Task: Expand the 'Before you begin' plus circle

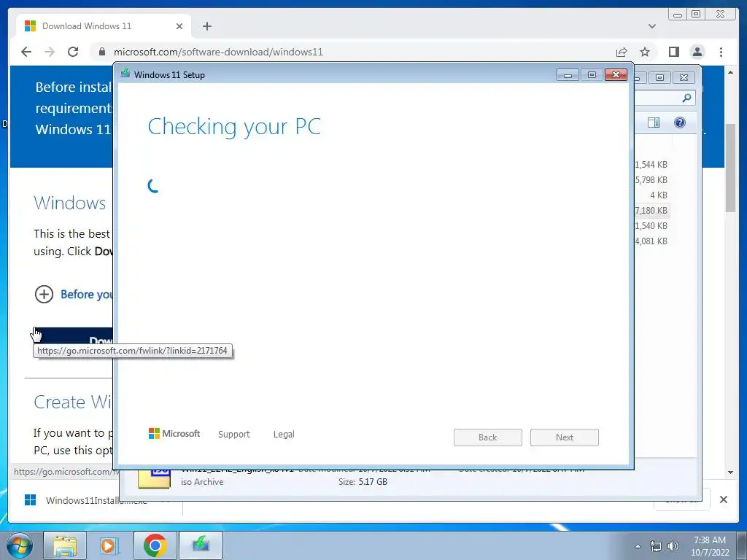Action: (x=44, y=295)
